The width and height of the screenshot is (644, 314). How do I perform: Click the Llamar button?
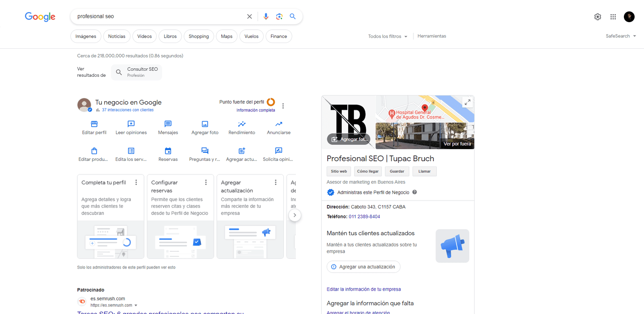pos(424,171)
